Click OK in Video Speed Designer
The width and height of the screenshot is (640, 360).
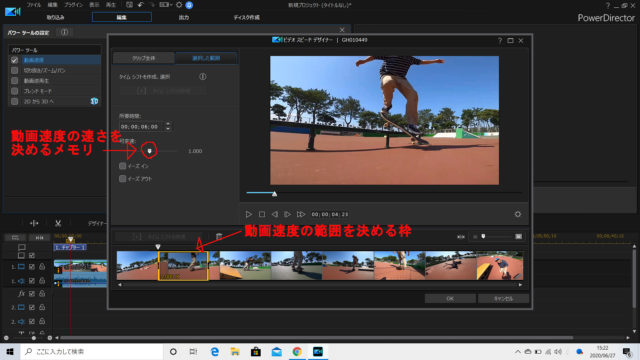[450, 298]
